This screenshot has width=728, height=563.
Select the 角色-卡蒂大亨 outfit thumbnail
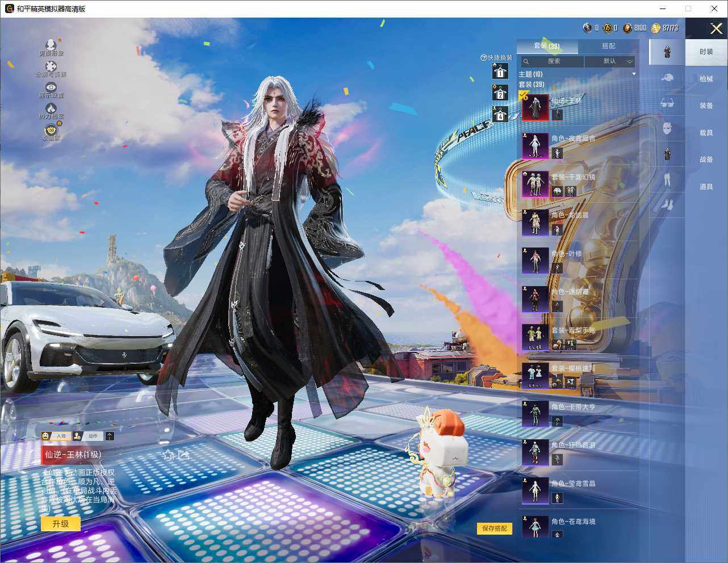[535, 414]
